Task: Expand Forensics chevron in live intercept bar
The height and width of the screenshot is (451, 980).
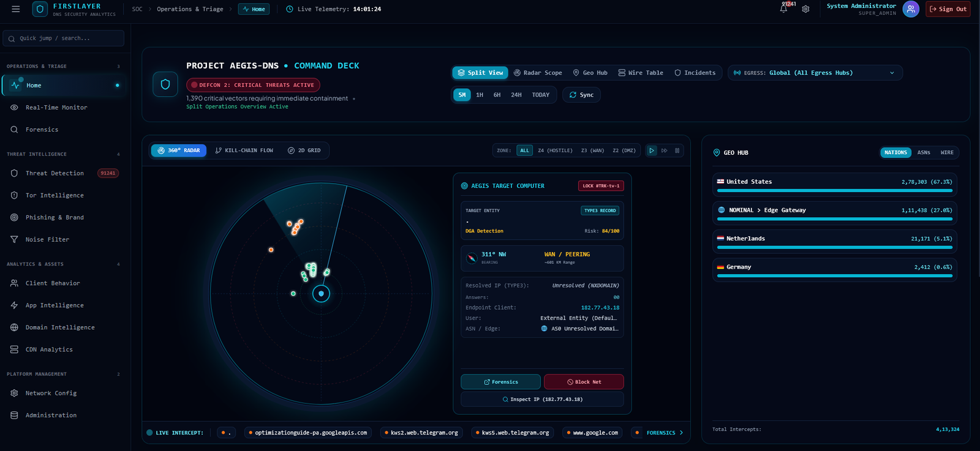Action: (681, 433)
